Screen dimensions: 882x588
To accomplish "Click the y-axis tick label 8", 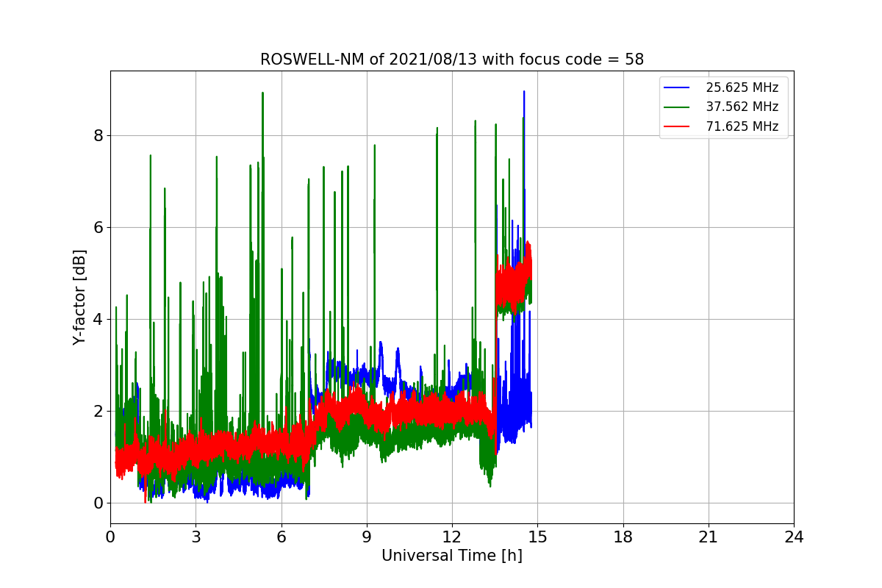I will [x=98, y=135].
